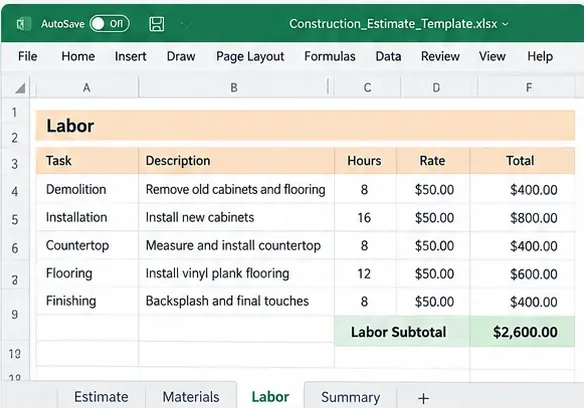Select the Installation cell
Image resolution: width=584 pixels, height=408 pixels.
[87, 217]
